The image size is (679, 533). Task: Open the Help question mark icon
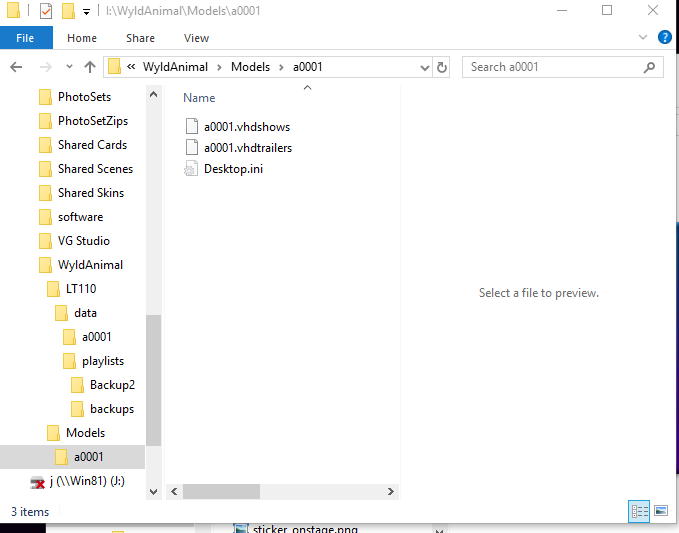pyautogui.click(x=664, y=38)
